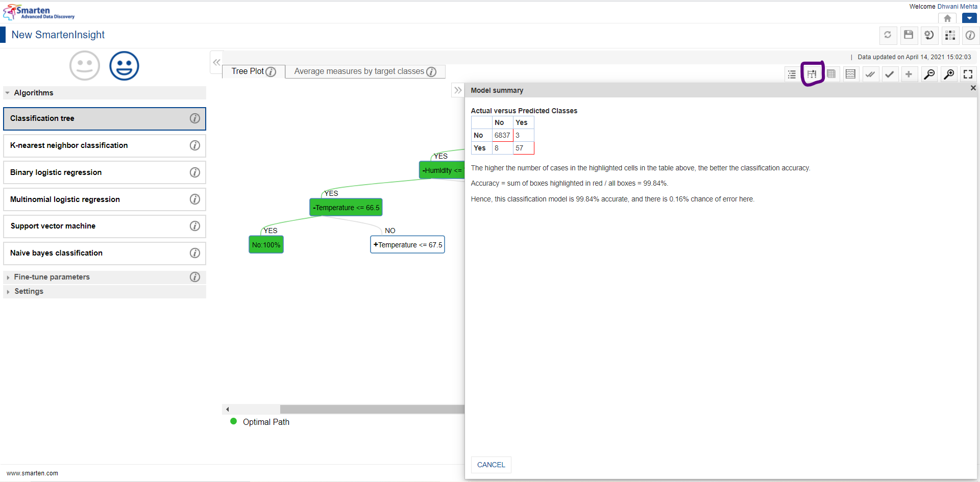Click the CANCEL button in Model summary
Screen dimensions: 980x482
pos(491,465)
